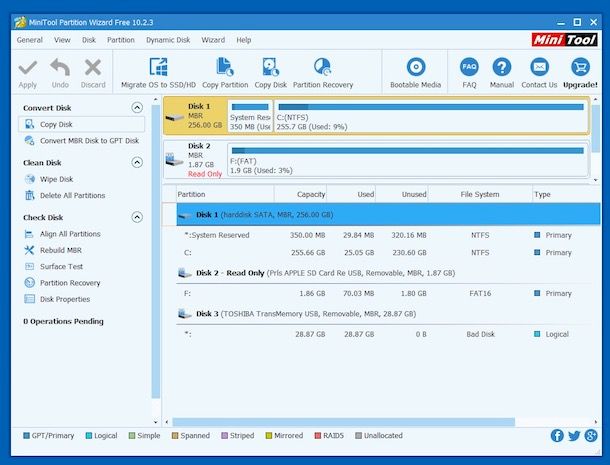Select the Disk 1 row in the partition list
Screen dimensions: 610x465
point(388,214)
